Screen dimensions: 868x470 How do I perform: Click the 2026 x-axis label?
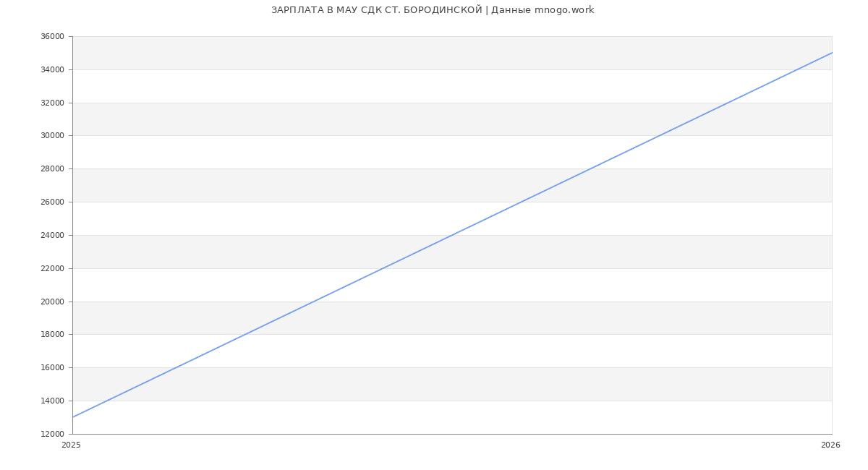830,445
